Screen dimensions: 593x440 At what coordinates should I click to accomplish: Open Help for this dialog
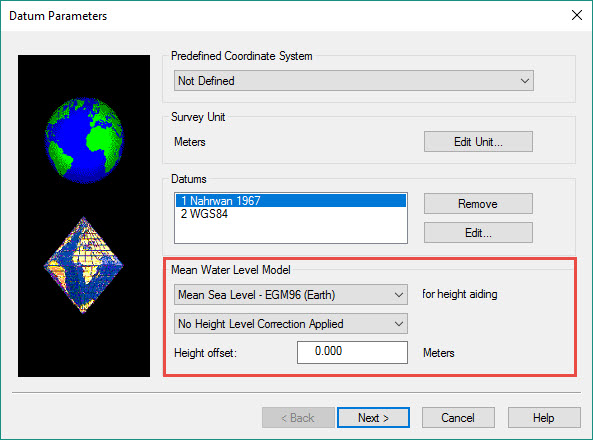[544, 418]
